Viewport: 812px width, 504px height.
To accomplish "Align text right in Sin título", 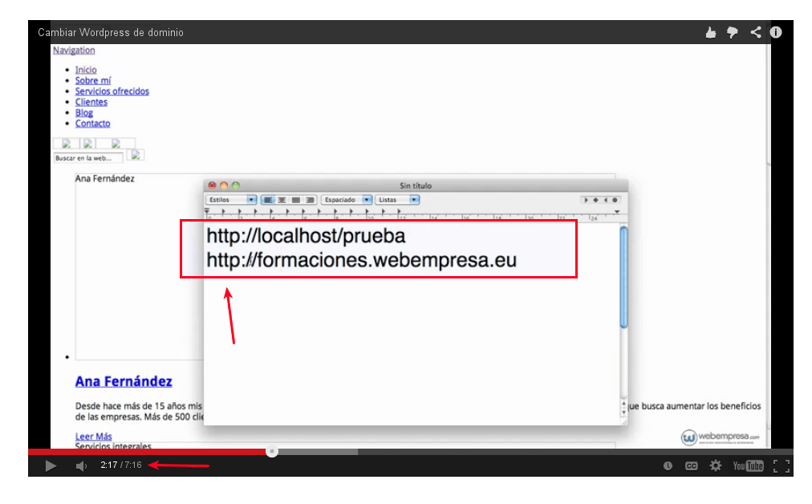I will (x=310, y=199).
